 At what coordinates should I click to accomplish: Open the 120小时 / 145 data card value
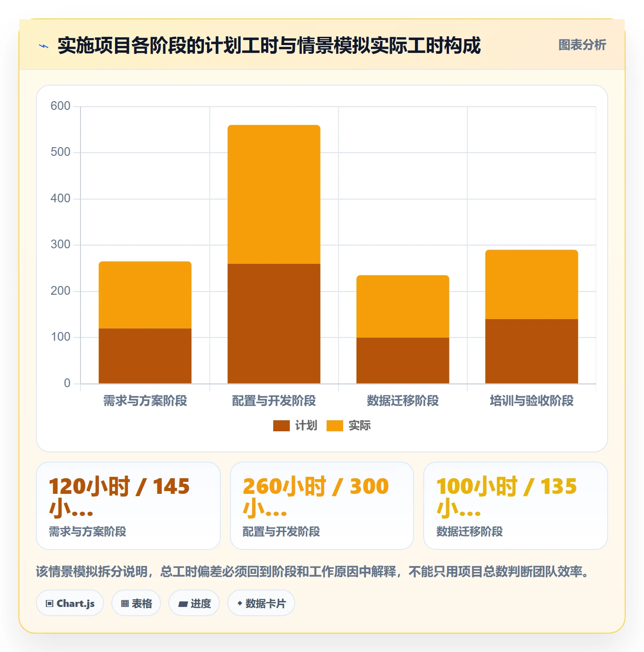pos(119,497)
